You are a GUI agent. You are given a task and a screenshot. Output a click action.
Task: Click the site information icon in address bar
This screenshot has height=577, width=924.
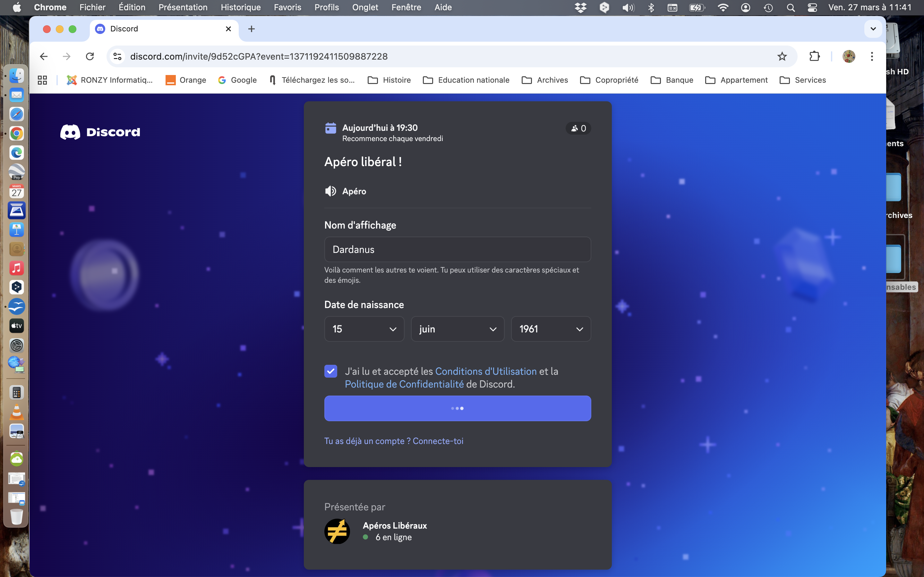117,56
